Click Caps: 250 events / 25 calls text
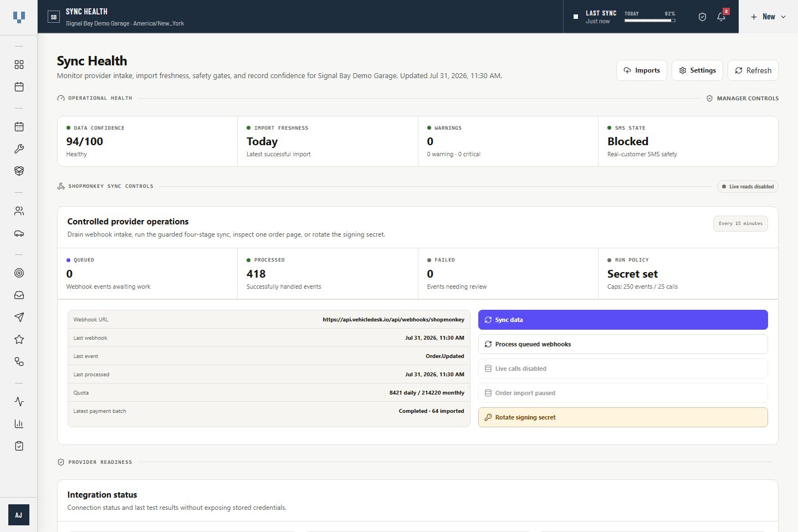This screenshot has height=532, width=798. (x=642, y=287)
